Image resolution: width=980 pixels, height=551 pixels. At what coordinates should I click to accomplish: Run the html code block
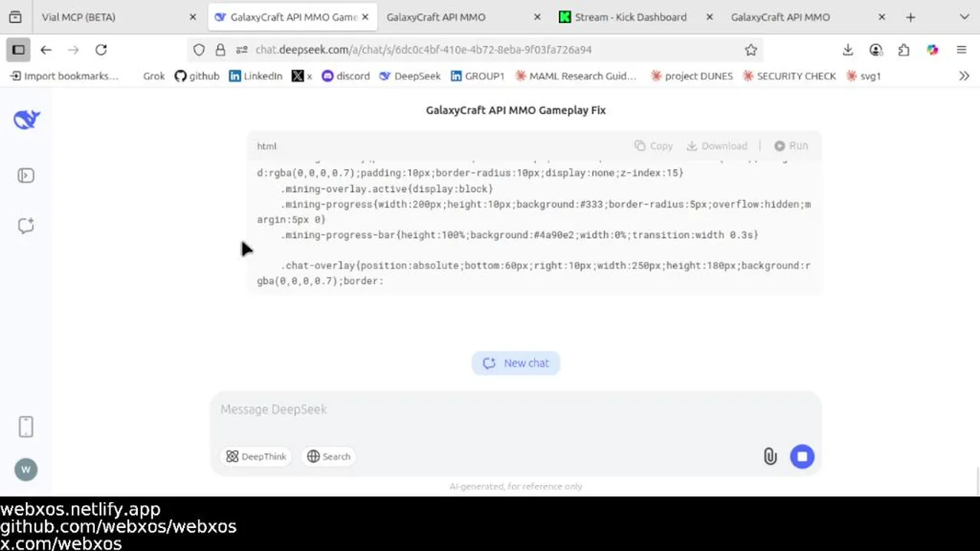791,145
